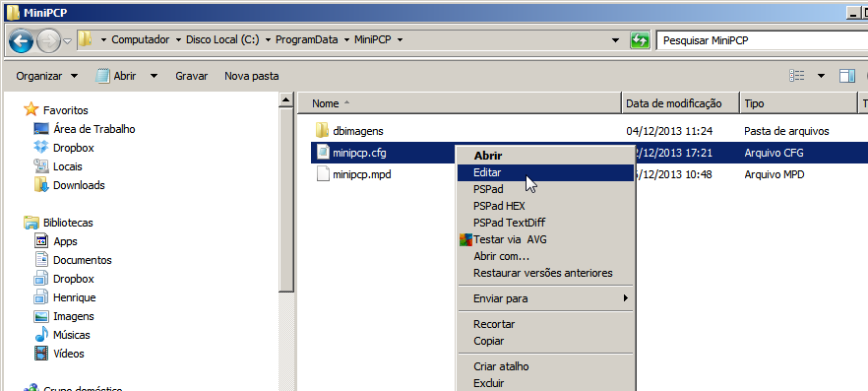Click the green refresh button

point(640,40)
